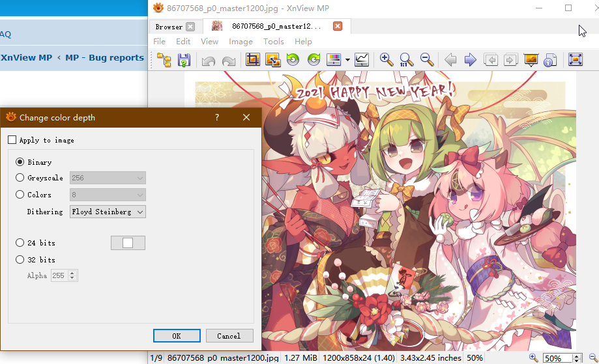Confirm with the OK button
Image resolution: width=599 pixels, height=364 pixels.
(177, 336)
